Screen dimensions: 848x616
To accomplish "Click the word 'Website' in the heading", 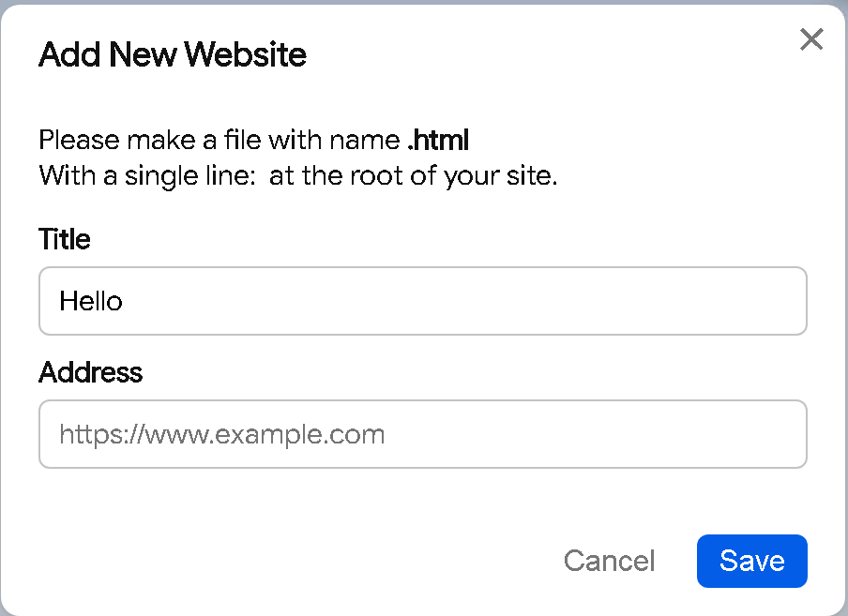I will pos(246,54).
